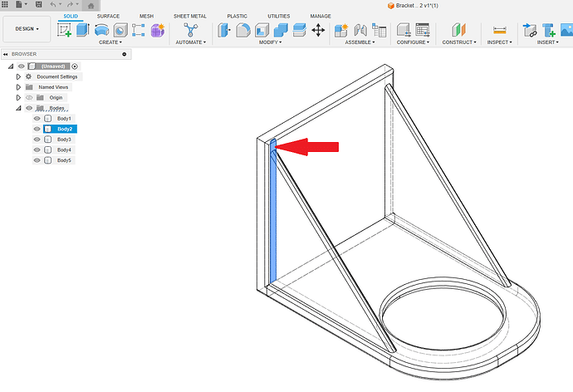
Task: Go to the Home tab icon
Action: click(x=91, y=6)
